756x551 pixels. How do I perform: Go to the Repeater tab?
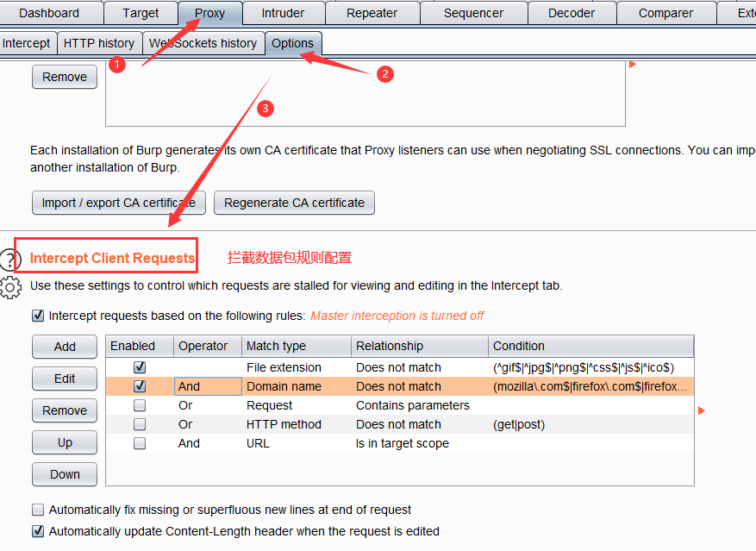coord(372,13)
